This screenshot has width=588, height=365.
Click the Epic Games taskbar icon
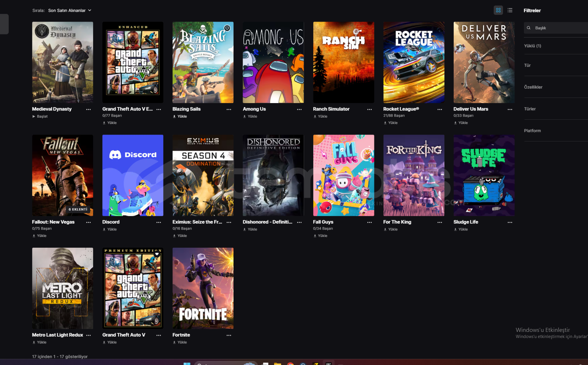click(328, 363)
